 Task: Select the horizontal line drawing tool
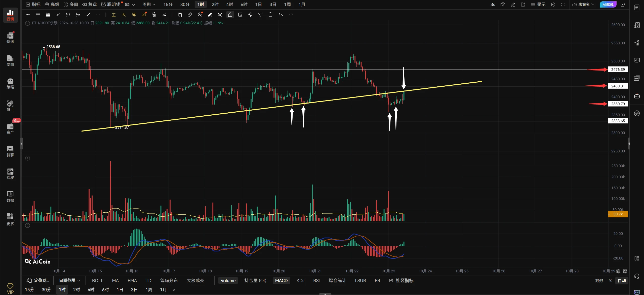coord(28,15)
